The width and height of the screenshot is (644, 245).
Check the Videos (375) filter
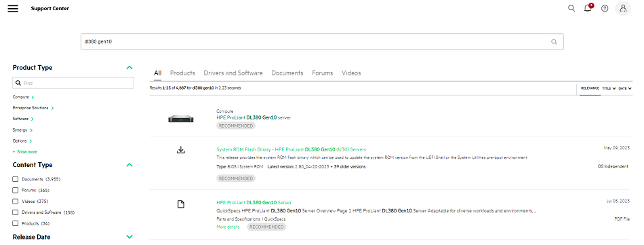point(16,202)
